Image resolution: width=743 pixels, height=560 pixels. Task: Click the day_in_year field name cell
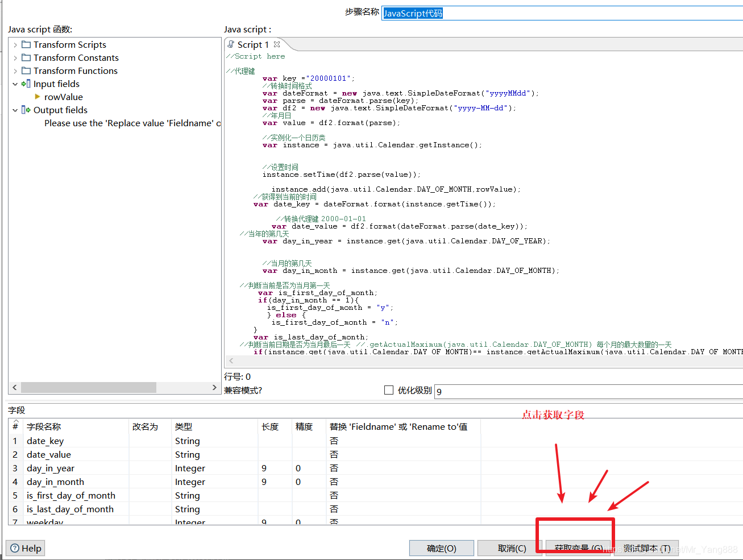click(76, 468)
